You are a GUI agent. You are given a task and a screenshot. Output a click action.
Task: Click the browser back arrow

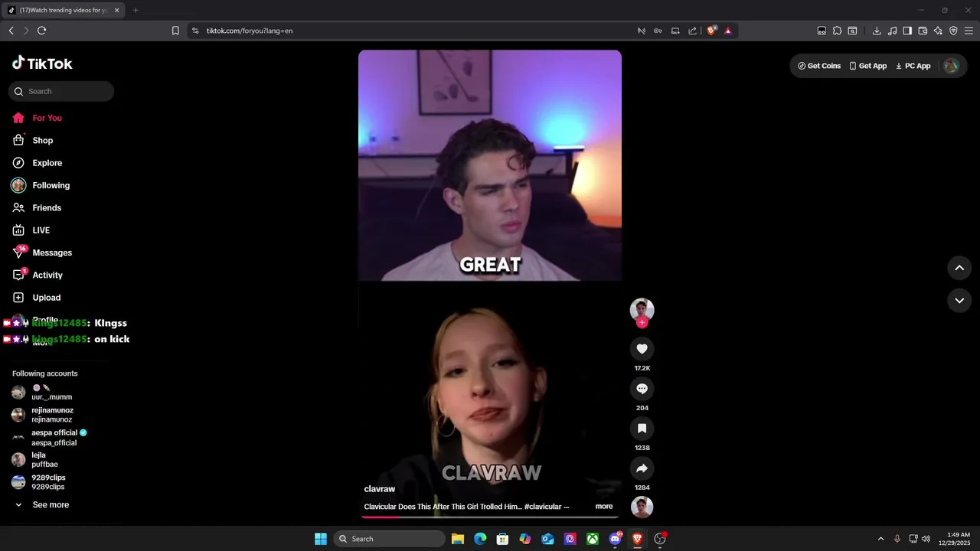(x=11, y=31)
